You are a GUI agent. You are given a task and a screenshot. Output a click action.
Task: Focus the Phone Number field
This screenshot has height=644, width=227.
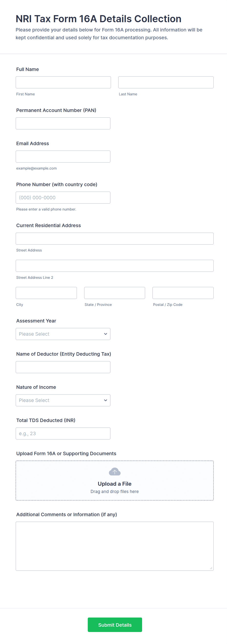[63, 198]
